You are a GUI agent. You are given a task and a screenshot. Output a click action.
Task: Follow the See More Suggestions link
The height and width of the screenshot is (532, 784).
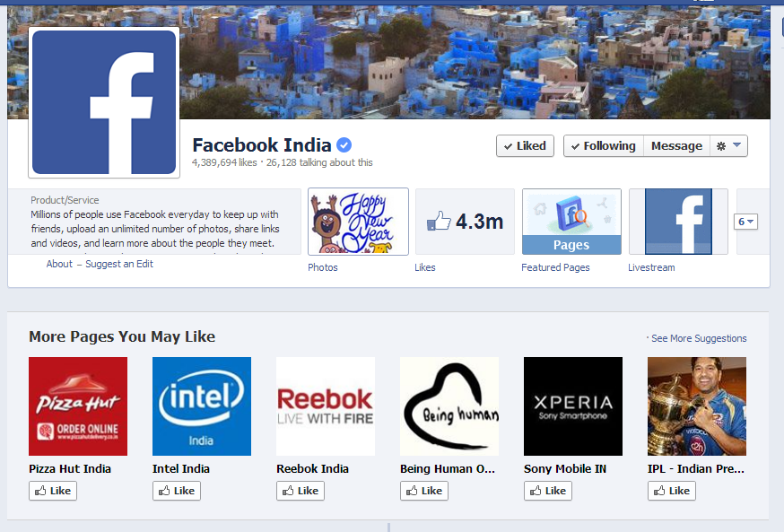tap(699, 338)
